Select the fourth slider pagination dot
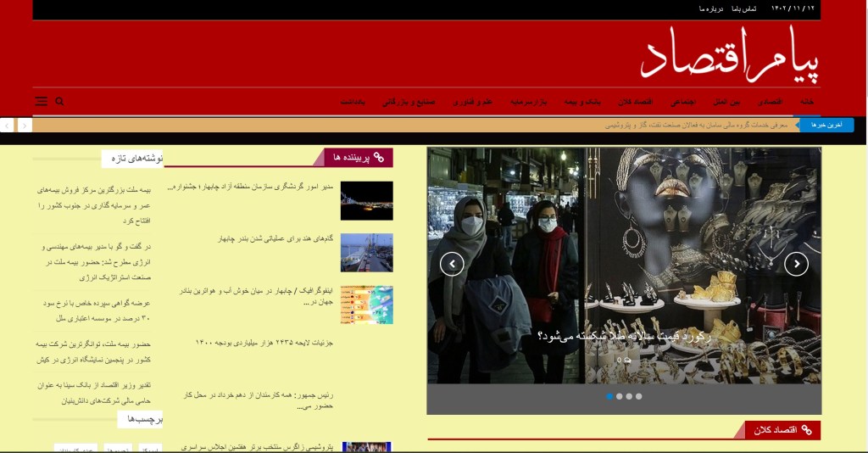The image size is (868, 453). 639,396
